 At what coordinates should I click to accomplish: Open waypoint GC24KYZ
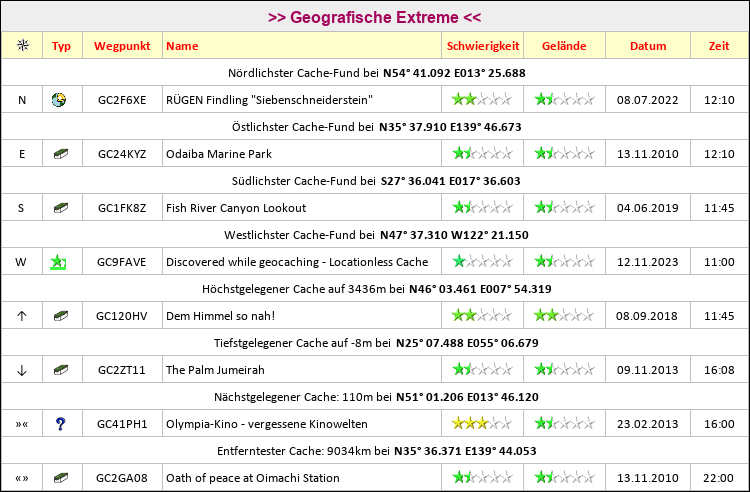122,154
